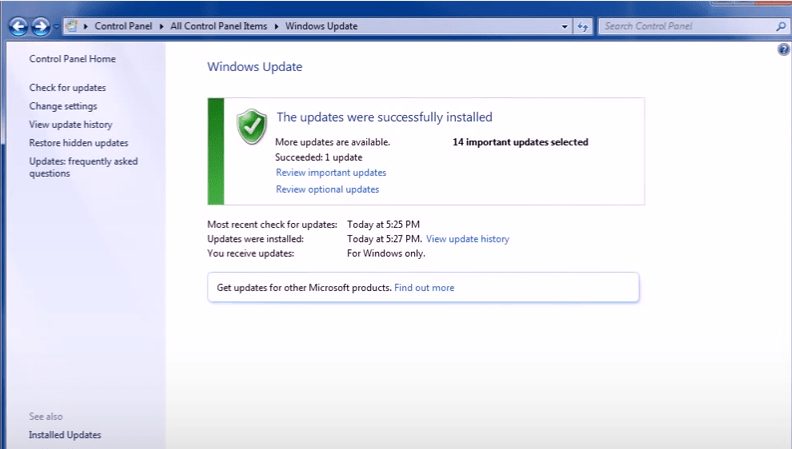Click 'Succeeded: 1 update' text
792x449 pixels.
(319, 157)
